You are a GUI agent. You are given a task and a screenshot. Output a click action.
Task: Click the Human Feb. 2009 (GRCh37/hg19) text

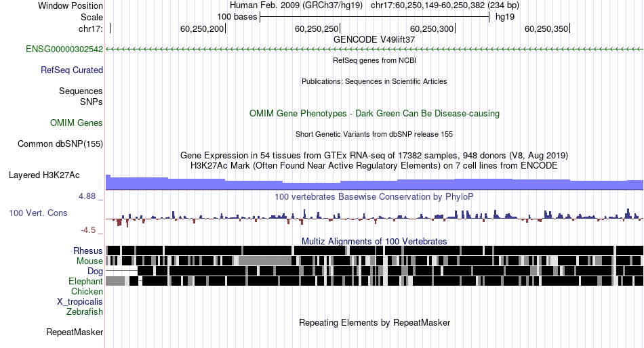(x=296, y=5)
